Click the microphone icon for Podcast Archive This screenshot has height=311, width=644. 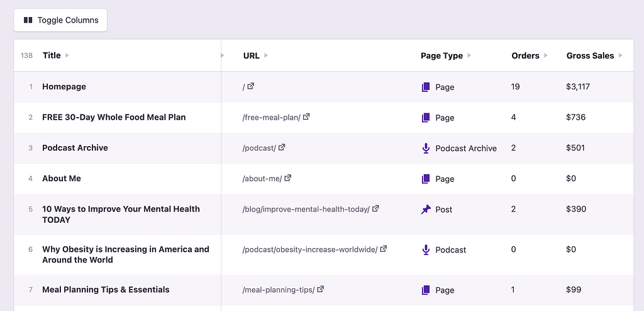(x=426, y=149)
